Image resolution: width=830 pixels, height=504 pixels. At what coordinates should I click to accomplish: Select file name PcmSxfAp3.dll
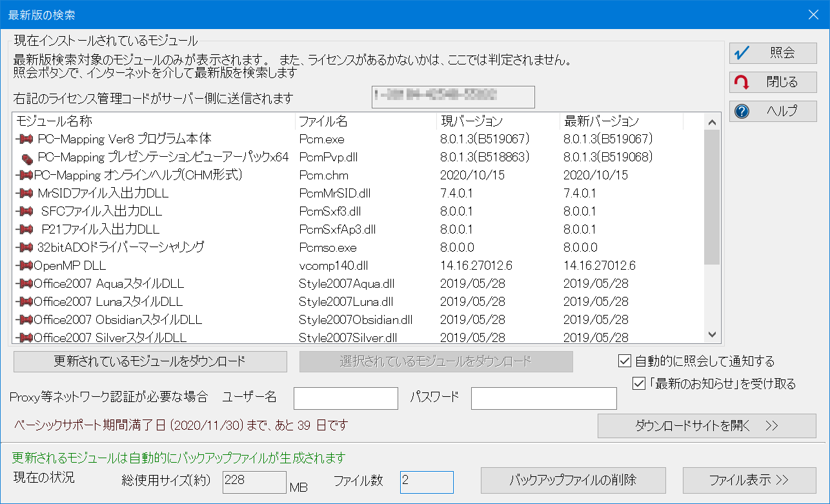(x=337, y=229)
